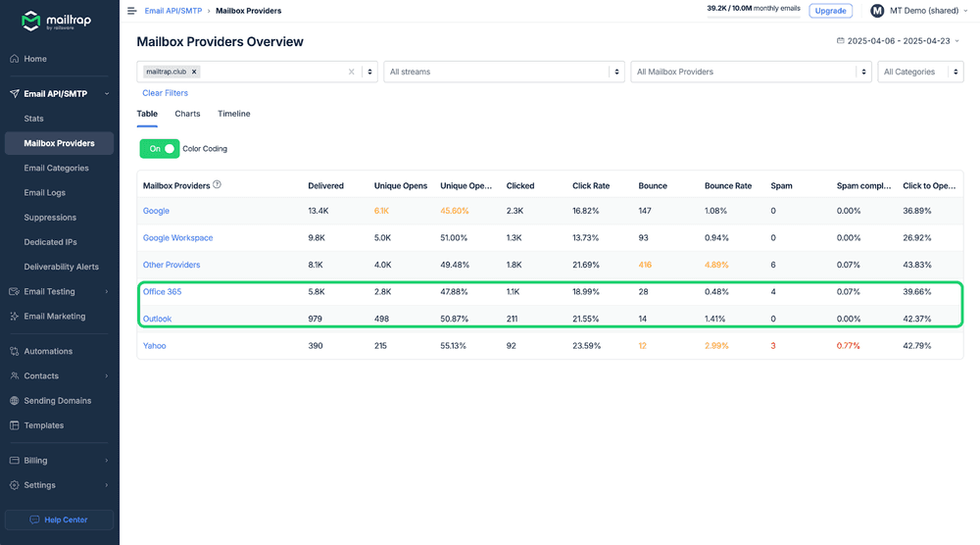This screenshot has height=545, width=980.
Task: Open the Other Providers link
Action: pos(171,265)
